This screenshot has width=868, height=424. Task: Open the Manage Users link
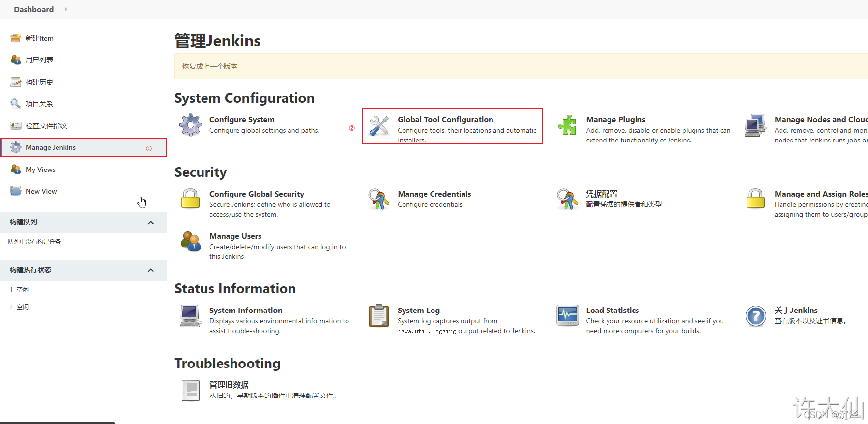pos(235,236)
